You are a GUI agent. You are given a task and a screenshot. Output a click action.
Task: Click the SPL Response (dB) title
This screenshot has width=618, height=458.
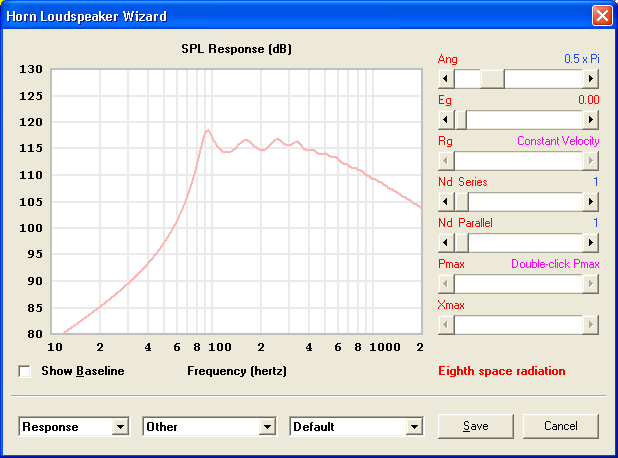pyautogui.click(x=236, y=49)
